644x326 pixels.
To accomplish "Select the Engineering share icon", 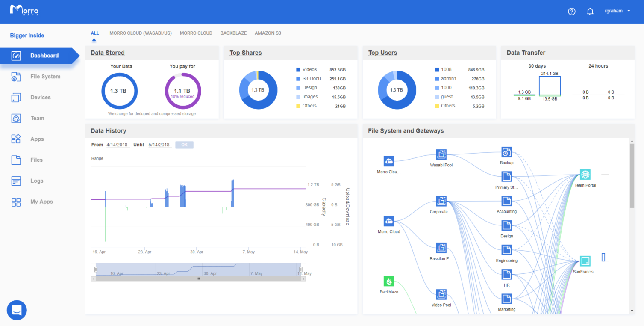I will click(506, 249).
